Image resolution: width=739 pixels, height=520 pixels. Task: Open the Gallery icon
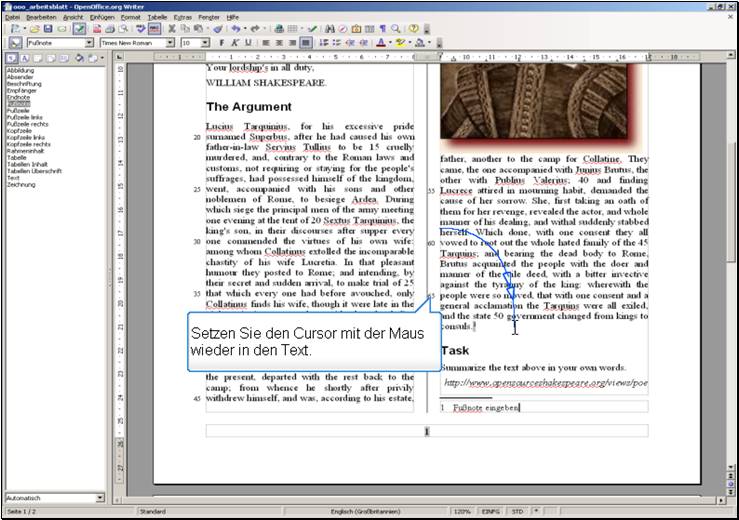[356, 29]
